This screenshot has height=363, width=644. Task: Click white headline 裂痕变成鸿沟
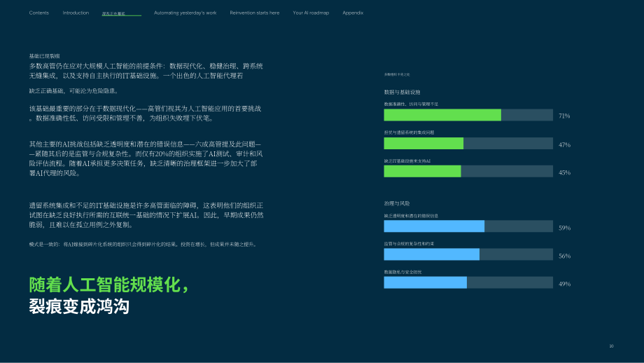coord(79,306)
